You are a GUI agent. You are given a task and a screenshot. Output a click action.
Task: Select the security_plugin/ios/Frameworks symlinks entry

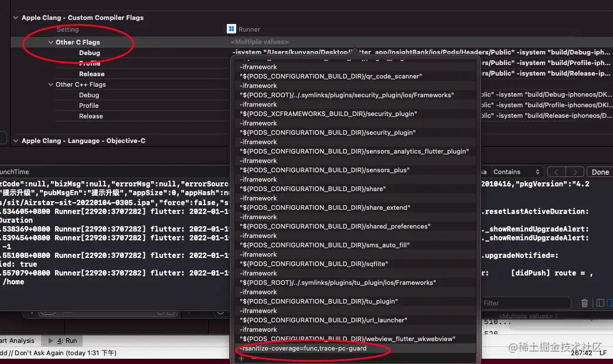click(x=347, y=95)
